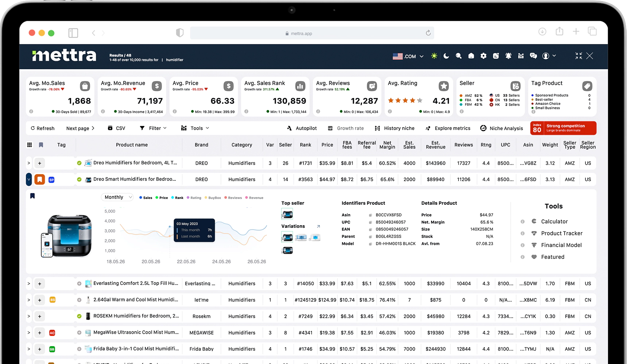The image size is (627, 364).
Task: Click the Strong competition index badge
Action: click(563, 128)
